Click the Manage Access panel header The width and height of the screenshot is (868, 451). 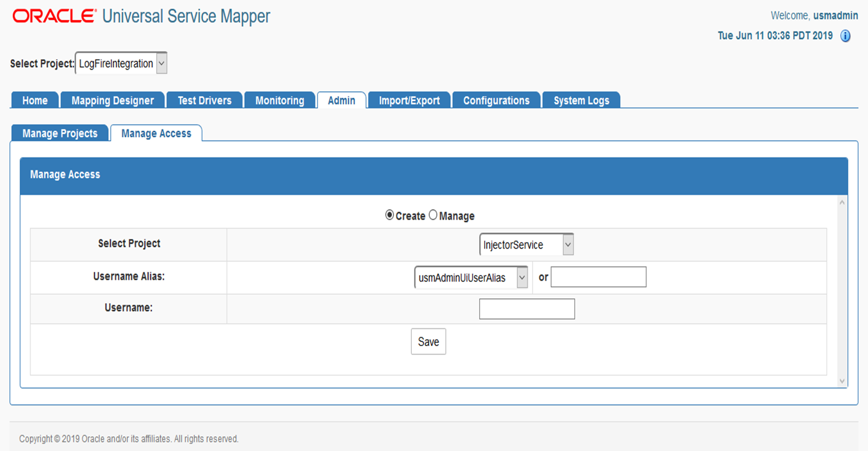(434, 176)
